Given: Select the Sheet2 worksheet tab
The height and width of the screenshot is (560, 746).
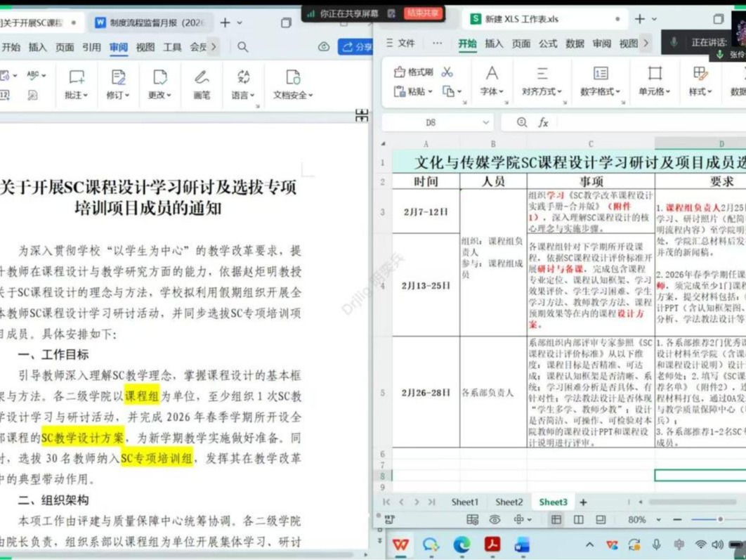Looking at the screenshot, I should 508,502.
